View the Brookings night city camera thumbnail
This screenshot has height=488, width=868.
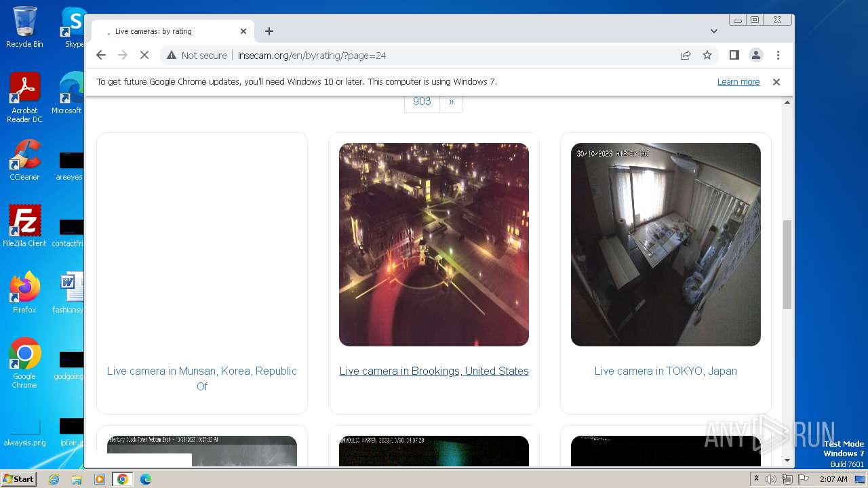(x=434, y=245)
